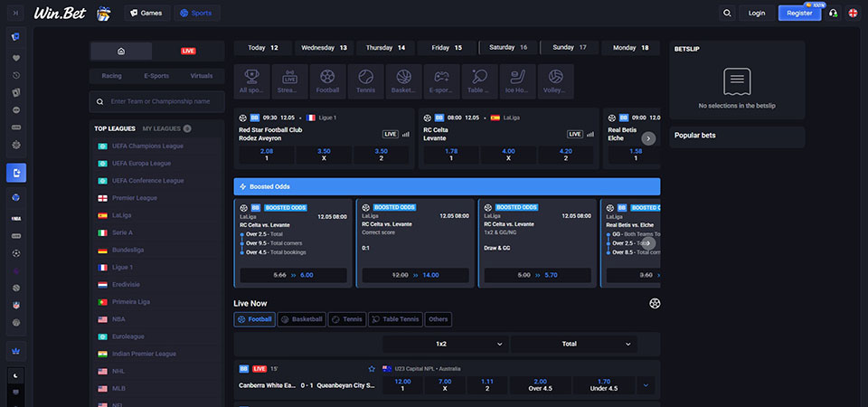Open the 1x2 market dropdown
The width and height of the screenshot is (868, 407).
point(445,344)
